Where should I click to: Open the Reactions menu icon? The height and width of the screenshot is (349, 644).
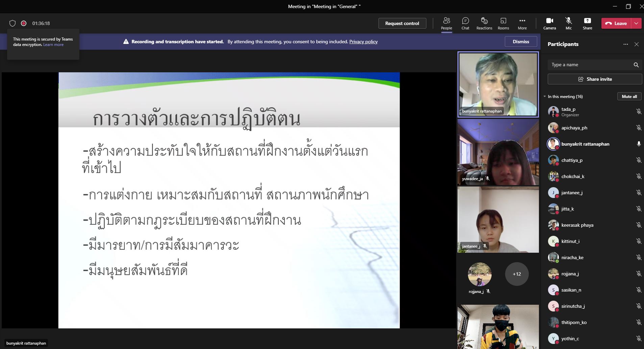coord(484,21)
